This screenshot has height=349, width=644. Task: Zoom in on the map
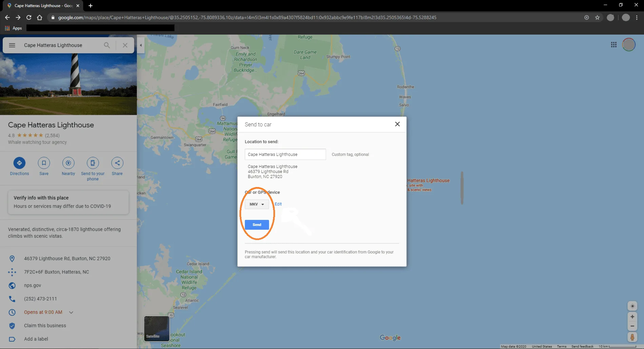point(632,317)
